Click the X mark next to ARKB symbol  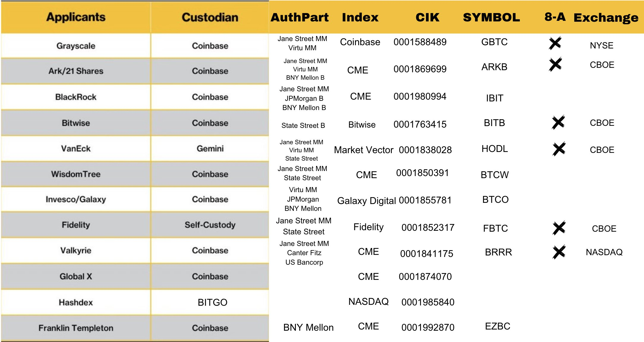coord(555,64)
